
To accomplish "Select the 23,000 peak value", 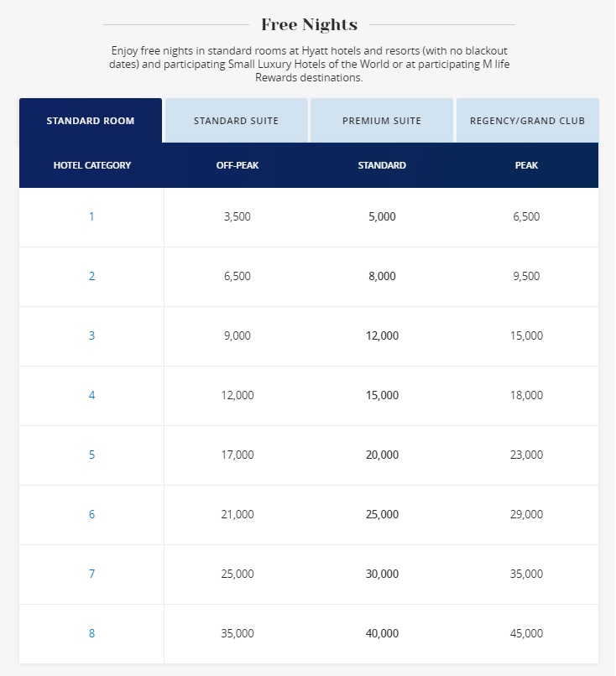I will coord(526,455).
